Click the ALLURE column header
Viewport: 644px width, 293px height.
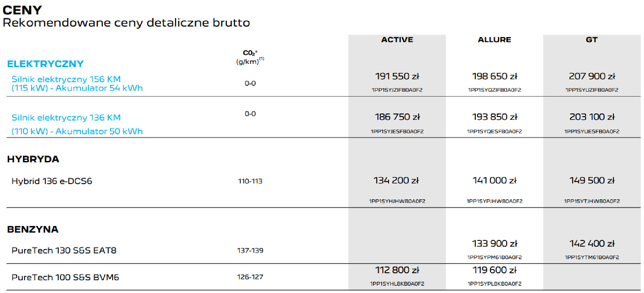(494, 40)
